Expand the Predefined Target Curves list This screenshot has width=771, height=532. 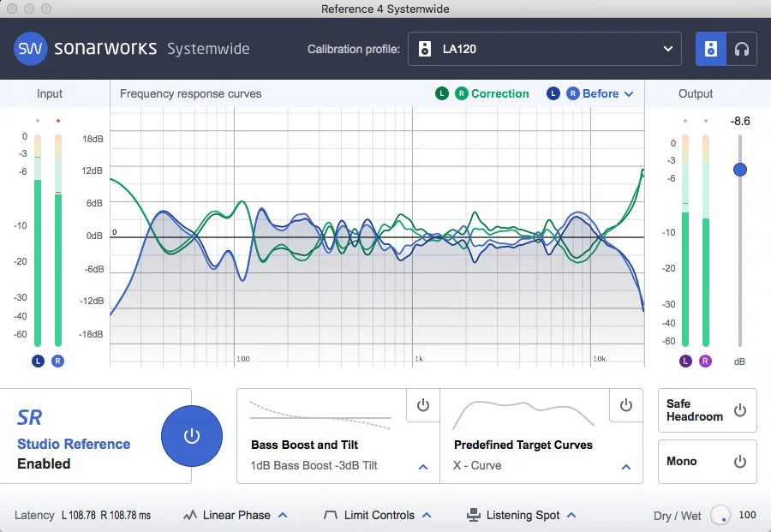point(626,467)
